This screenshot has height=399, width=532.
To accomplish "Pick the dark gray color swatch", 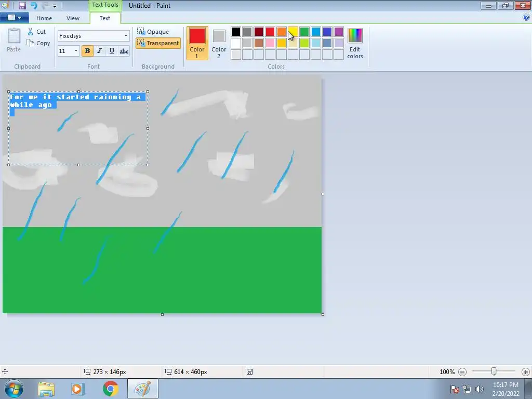I will [x=247, y=32].
